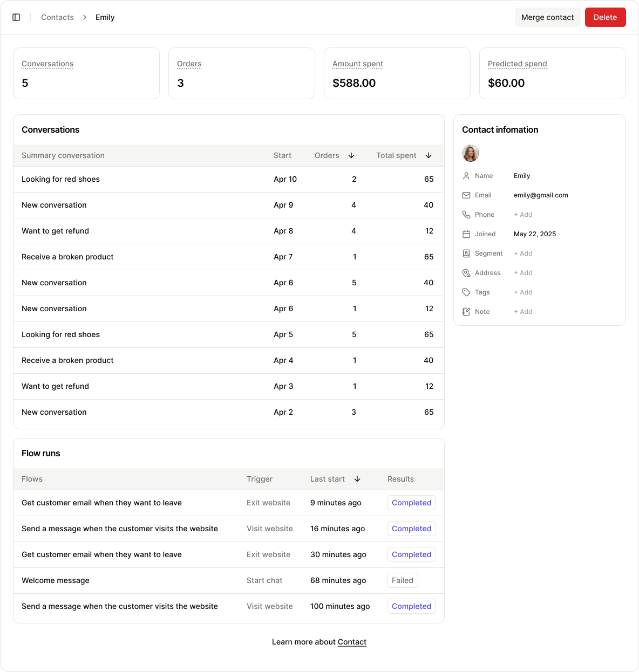This screenshot has height=672, width=639.
Task: Click Completed badge for 30 minutes ago run
Action: [412, 554]
